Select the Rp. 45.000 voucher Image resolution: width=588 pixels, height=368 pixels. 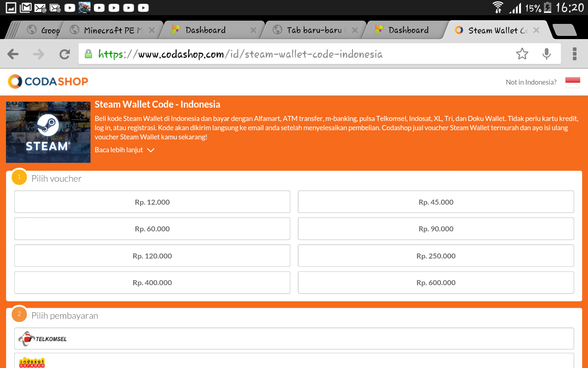tap(436, 202)
